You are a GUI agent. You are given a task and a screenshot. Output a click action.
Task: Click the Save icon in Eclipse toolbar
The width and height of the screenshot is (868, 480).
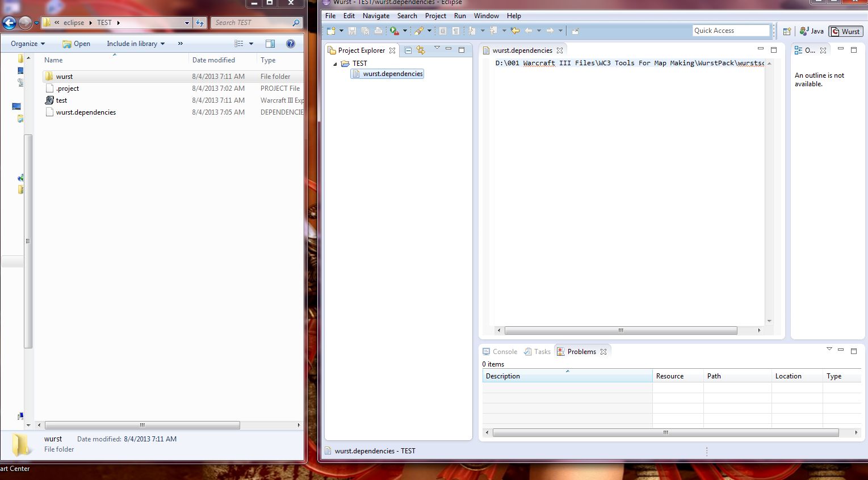point(352,31)
